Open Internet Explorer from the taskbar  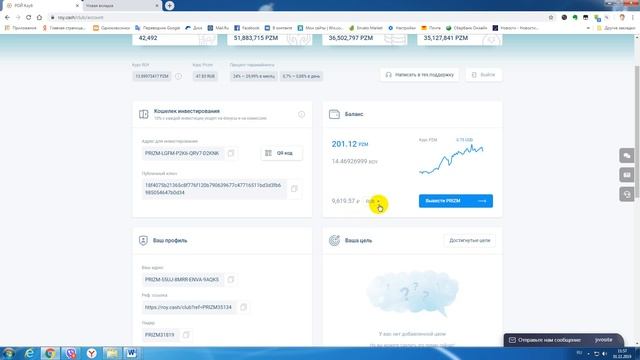click(29, 353)
